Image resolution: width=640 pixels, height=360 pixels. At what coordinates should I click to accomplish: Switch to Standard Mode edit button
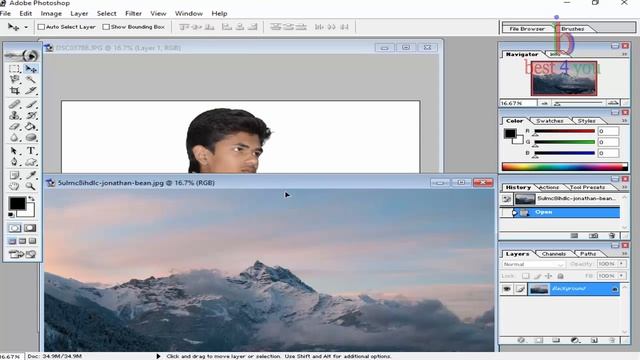coord(15,228)
